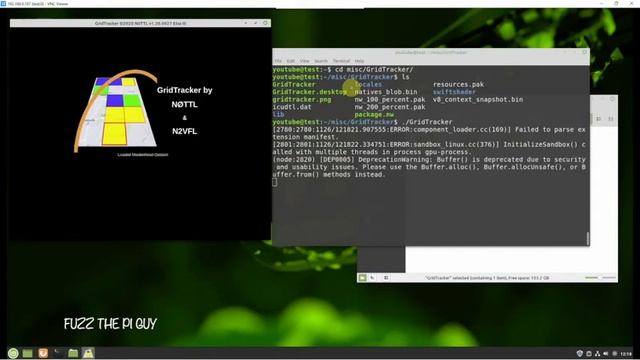Open the Terminal menu in the terminal window

(x=341, y=61)
